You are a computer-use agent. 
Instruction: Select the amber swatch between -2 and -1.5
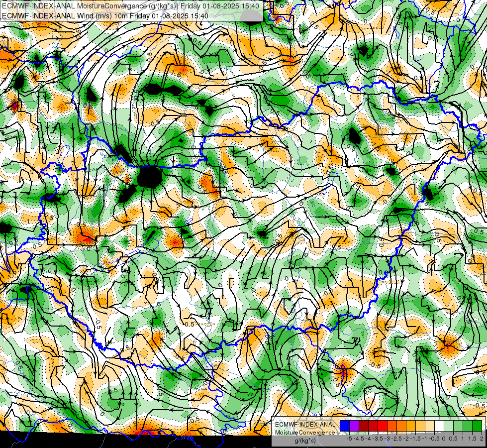coord(411,426)
